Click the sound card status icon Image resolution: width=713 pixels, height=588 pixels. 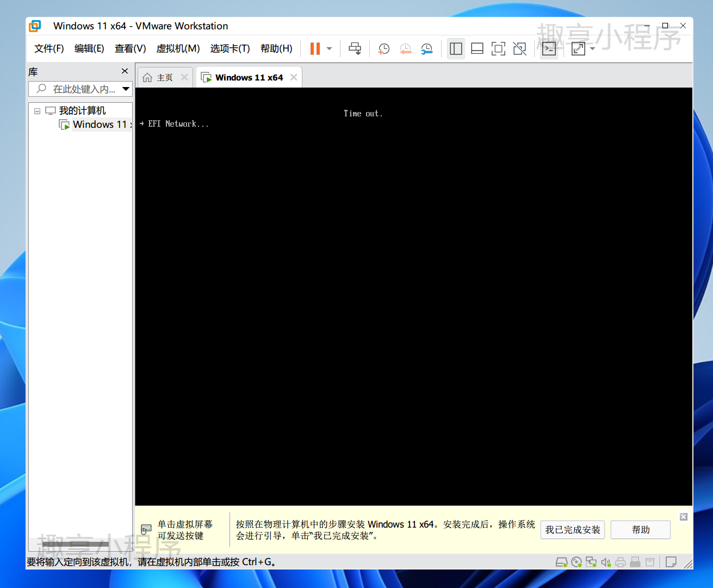click(x=606, y=562)
